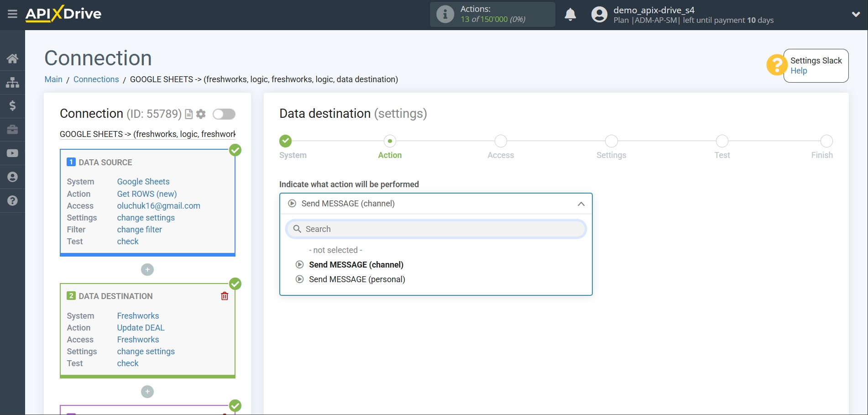The height and width of the screenshot is (415, 868).
Task: Click change settings in Data Destination block
Action: (x=146, y=352)
